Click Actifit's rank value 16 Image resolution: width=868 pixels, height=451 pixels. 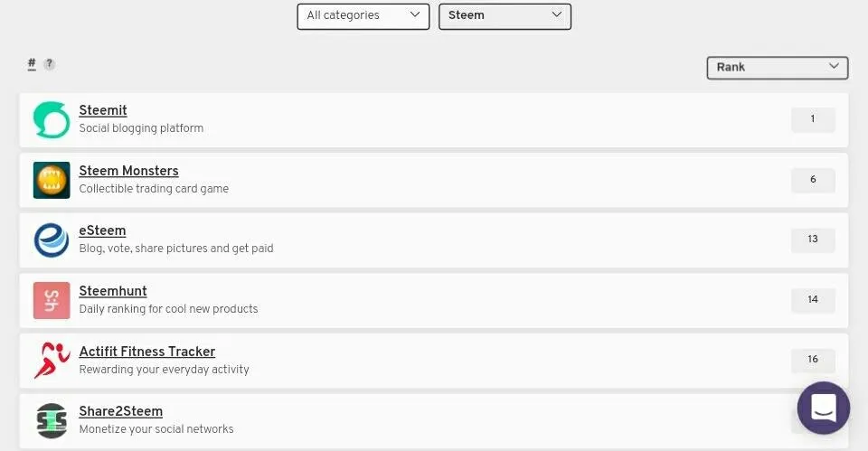(x=813, y=360)
